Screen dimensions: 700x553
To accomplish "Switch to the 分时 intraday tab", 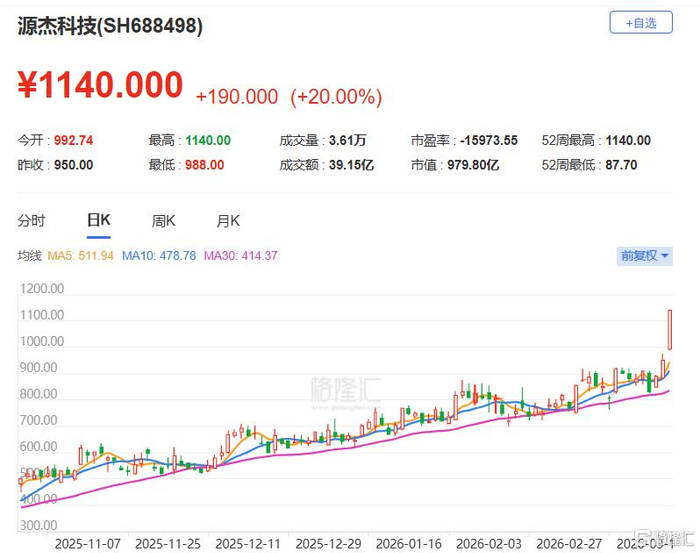I will point(32,221).
